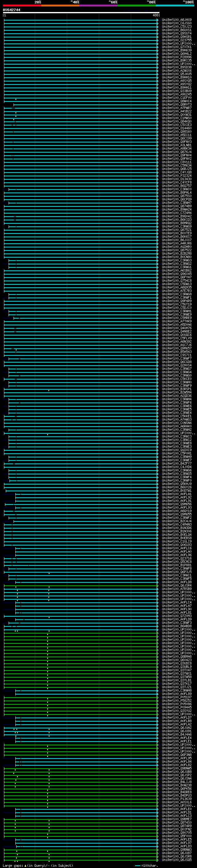Screen dimensions: 197x868
Task: Select hit UniRef100_A6RAK0
Action: pyautogui.click(x=177, y=426)
